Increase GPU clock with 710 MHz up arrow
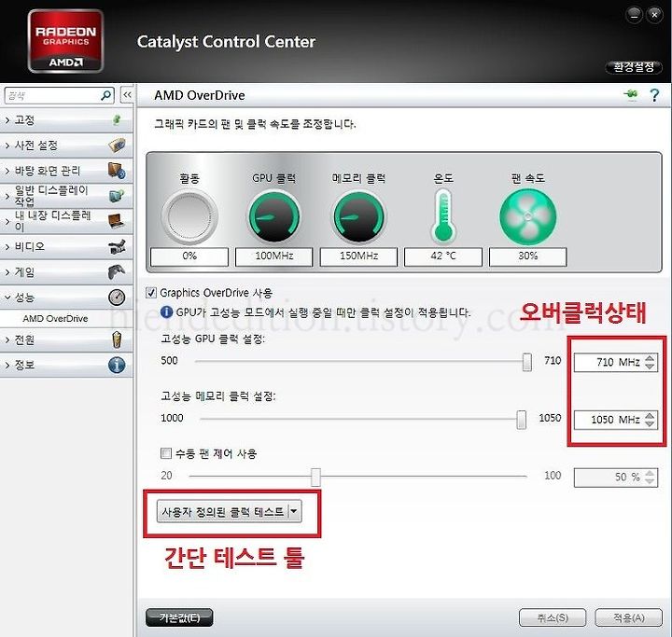This screenshot has width=672, height=637. [650, 358]
